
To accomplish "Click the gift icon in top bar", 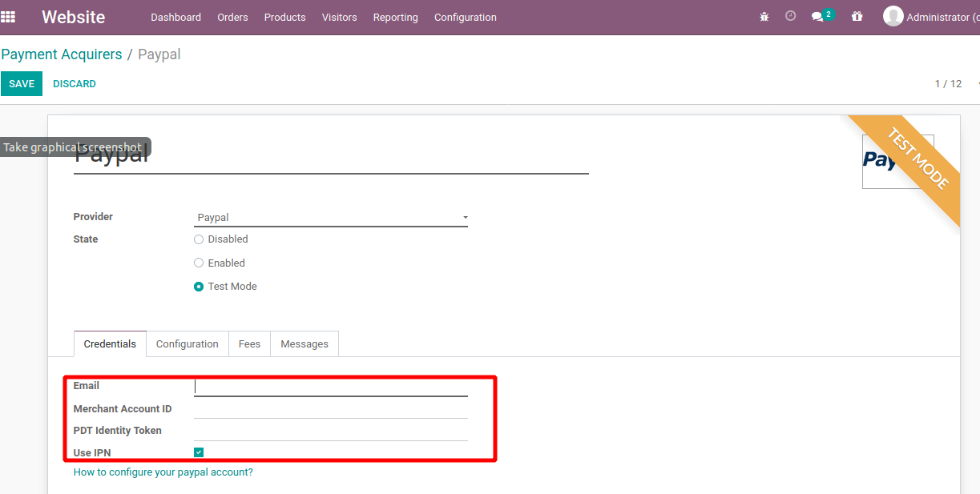I will pos(857,17).
